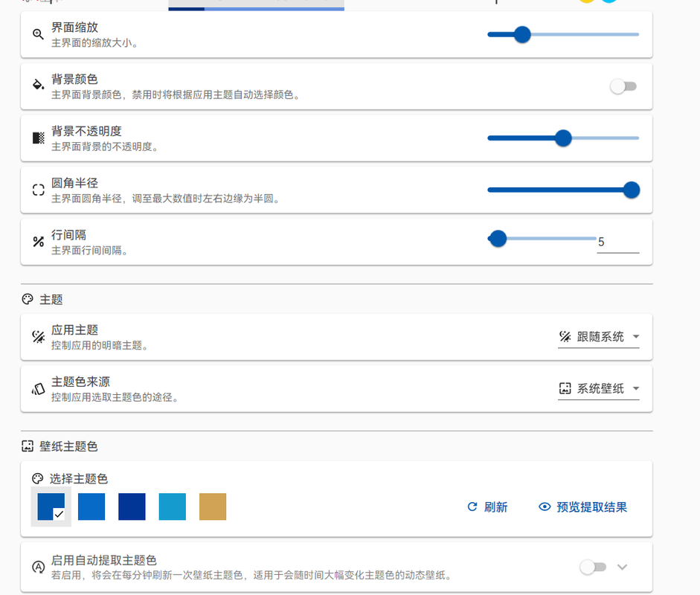Viewport: 700px width, 595px height.
Task: Select the golden tan theme color swatch
Action: pos(213,506)
